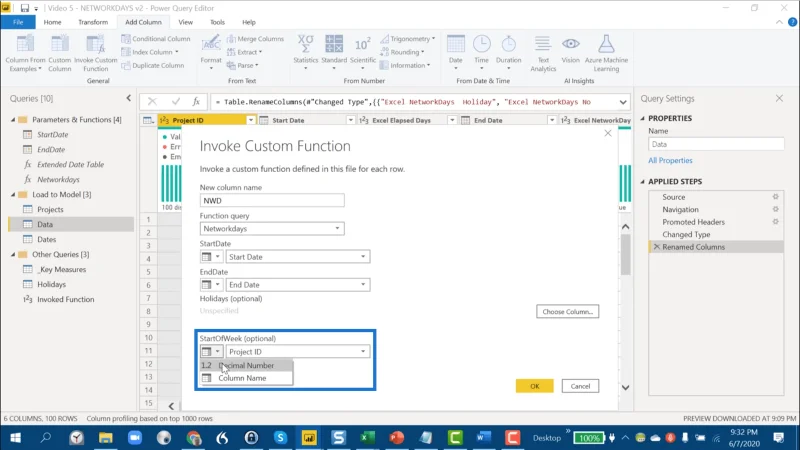Screen dimensions: 800x450
Task: Open Extract text option
Action: [x=244, y=52]
